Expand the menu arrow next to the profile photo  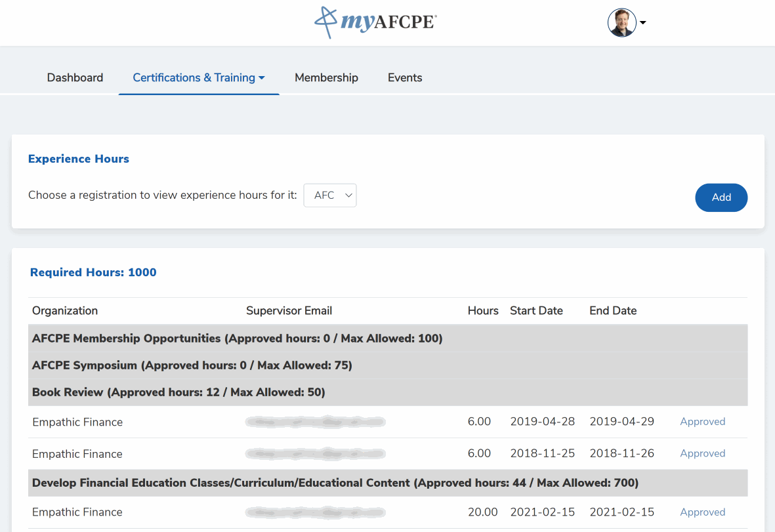tap(642, 22)
